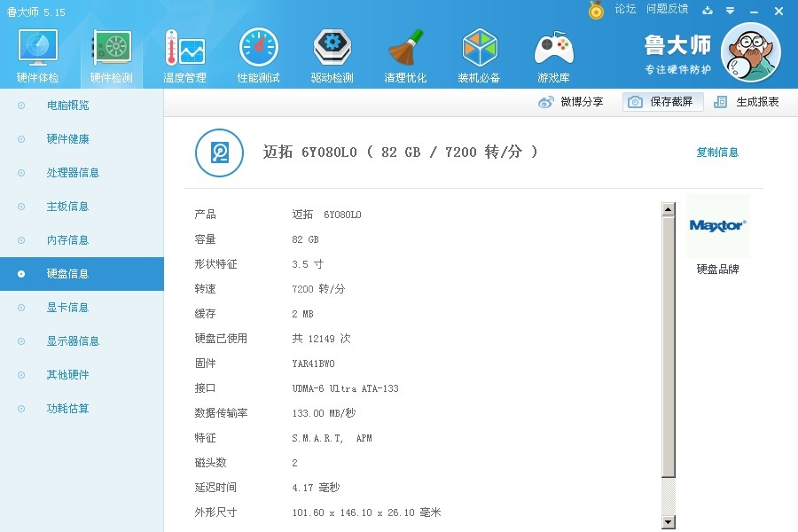Image resolution: width=798 pixels, height=532 pixels.
Task: Click the camera icon of 保存截屏
Action: (x=635, y=102)
